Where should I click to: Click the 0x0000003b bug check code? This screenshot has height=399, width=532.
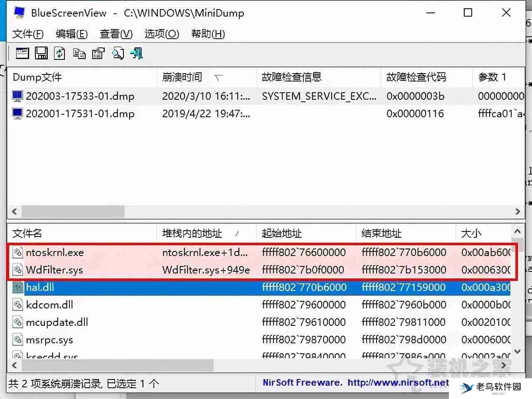coord(415,96)
